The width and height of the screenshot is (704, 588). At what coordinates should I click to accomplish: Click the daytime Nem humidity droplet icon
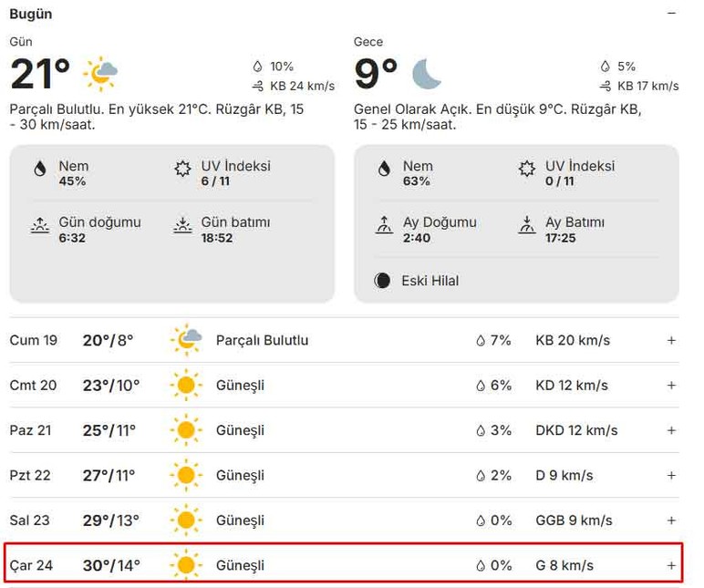click(x=40, y=170)
